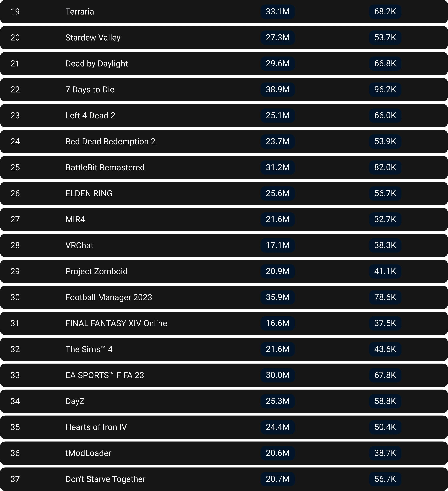448x491 pixels.
Task: Select the BattleBit Remastered title
Action: point(105,168)
